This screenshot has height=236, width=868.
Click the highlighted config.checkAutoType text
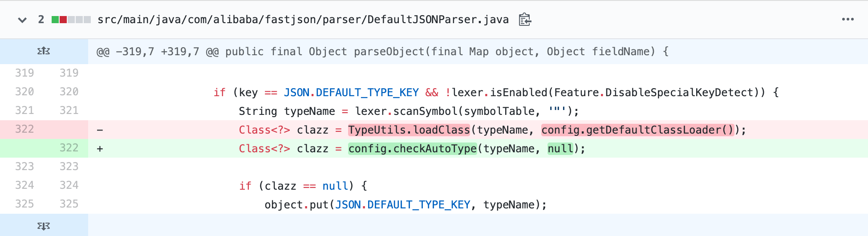[412, 149]
